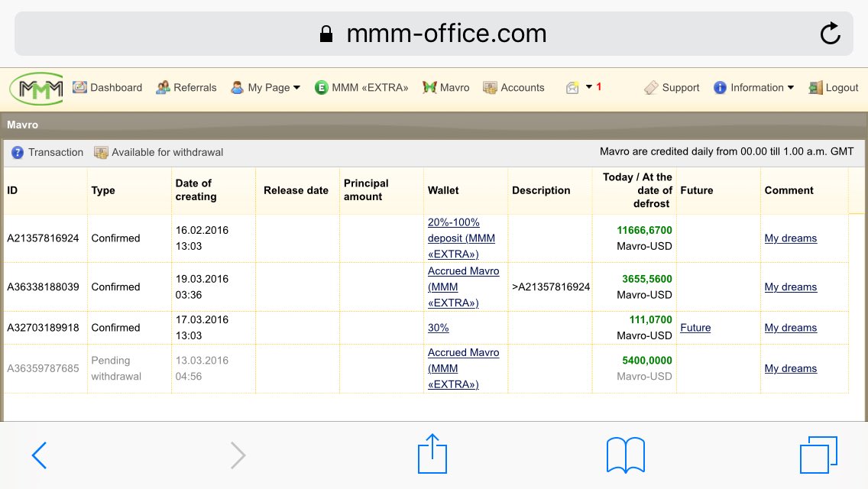The height and width of the screenshot is (489, 868).
Task: Click the amount 111,0700
Action: tap(650, 320)
